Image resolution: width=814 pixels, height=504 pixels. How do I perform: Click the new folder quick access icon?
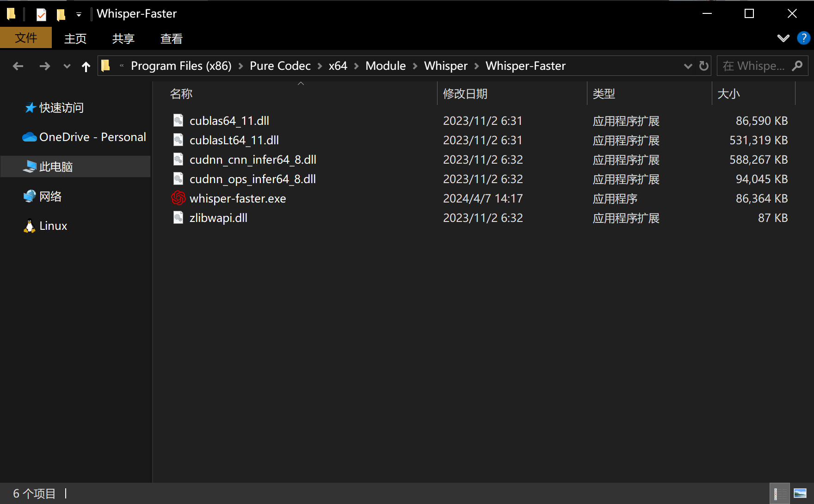click(x=61, y=14)
